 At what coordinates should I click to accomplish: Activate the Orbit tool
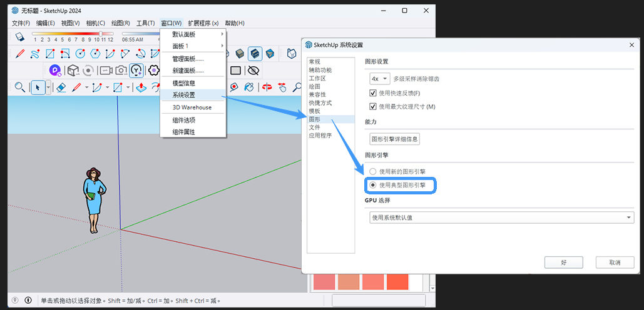point(267,87)
